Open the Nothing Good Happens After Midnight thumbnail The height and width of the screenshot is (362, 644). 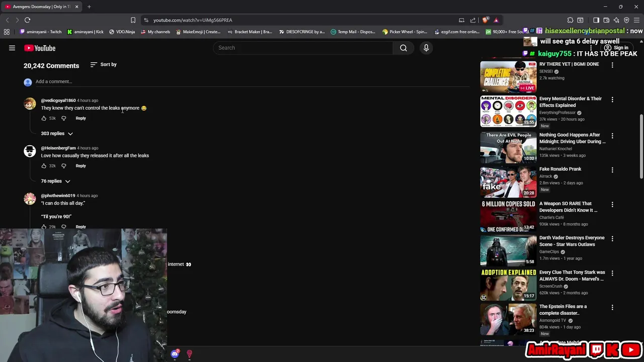coord(508,147)
